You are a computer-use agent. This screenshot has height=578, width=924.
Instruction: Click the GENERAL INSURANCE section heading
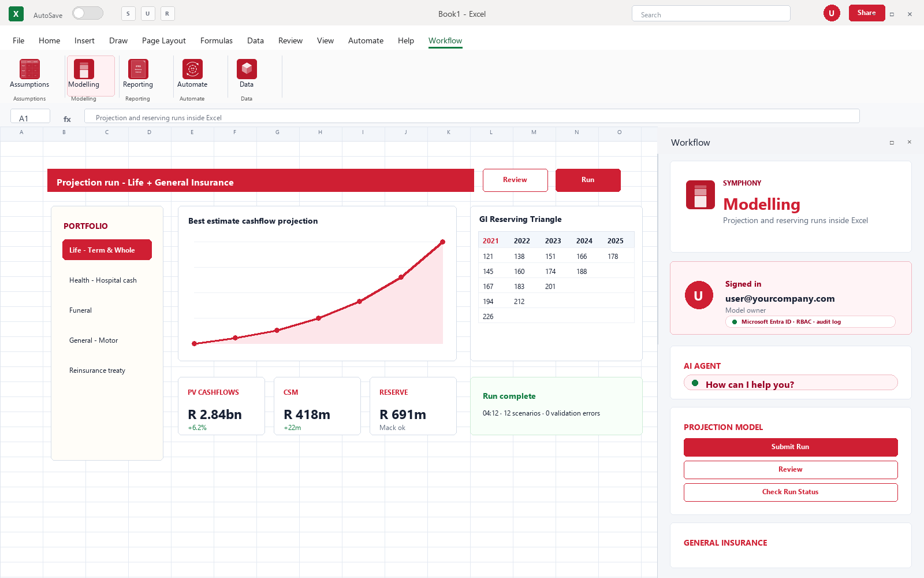[725, 543]
